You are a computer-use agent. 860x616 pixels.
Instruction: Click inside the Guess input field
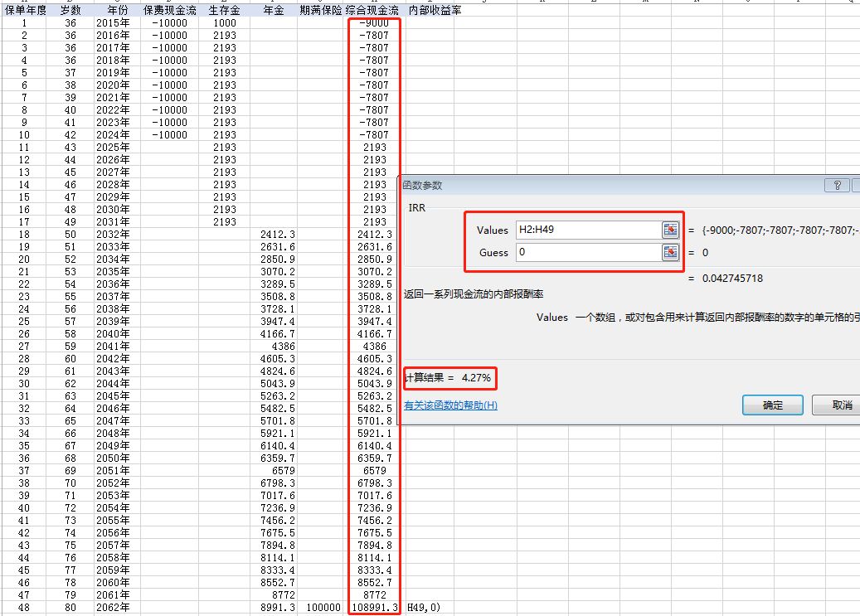click(589, 252)
